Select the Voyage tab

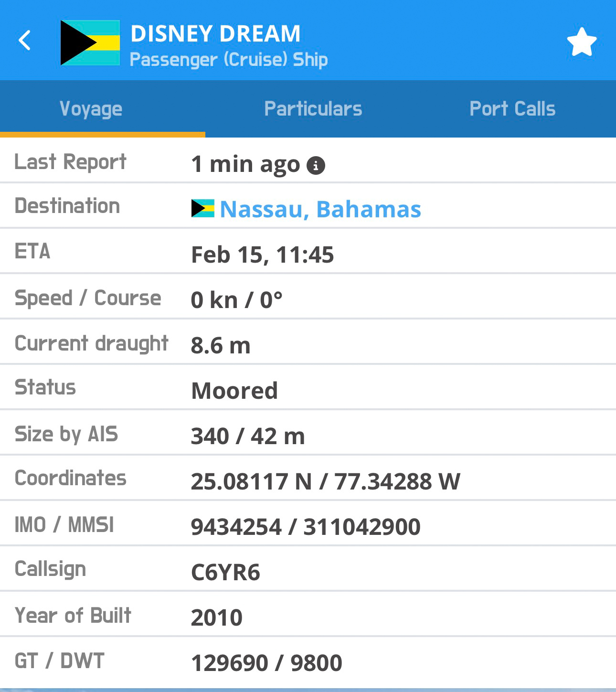(x=91, y=109)
